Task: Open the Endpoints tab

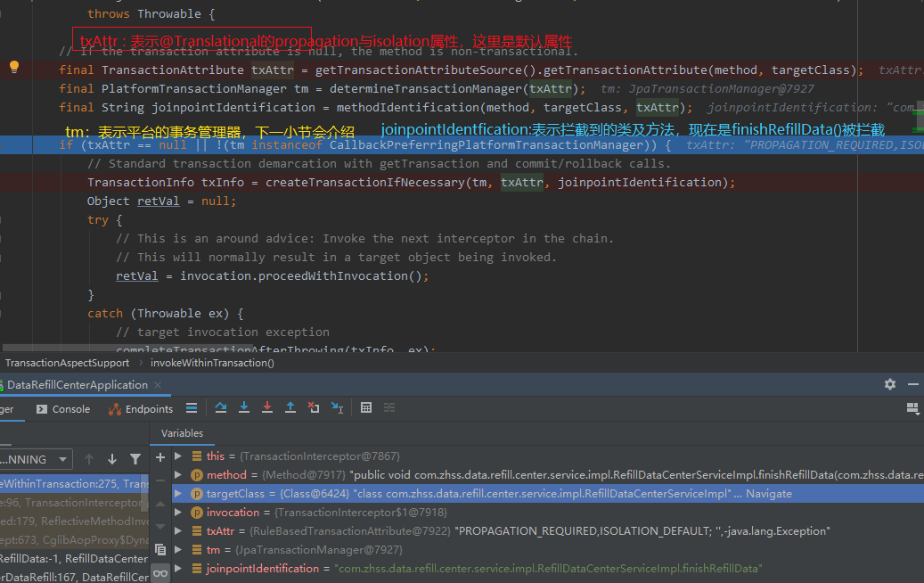Action: [x=141, y=409]
